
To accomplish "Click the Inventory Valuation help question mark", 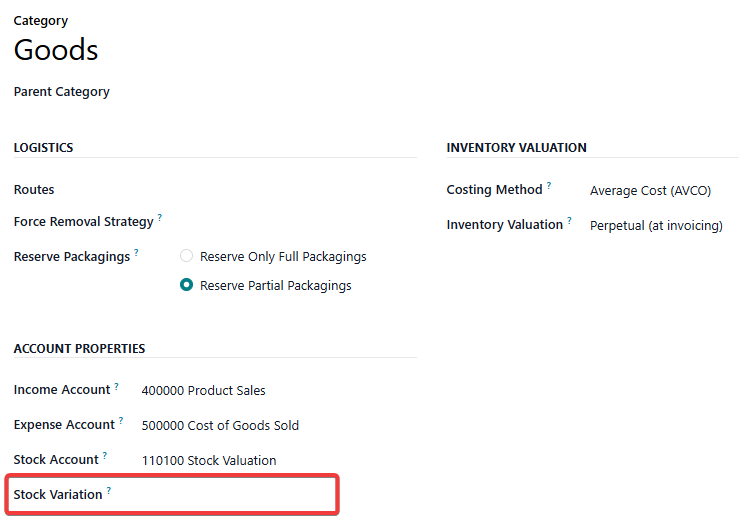I will pyautogui.click(x=570, y=221).
